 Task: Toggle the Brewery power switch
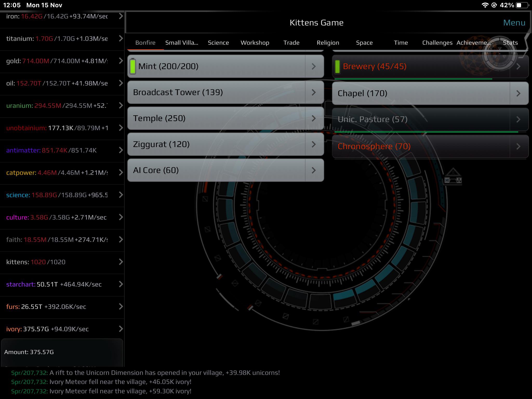point(338,66)
